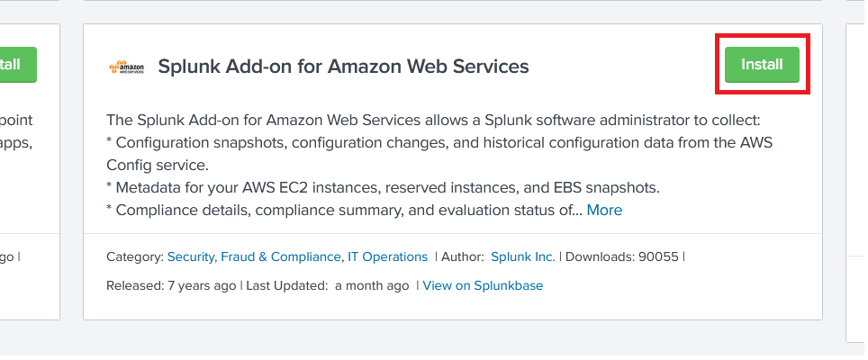Click View on Splunkbase link
Viewport: 868px width, 360px height.
pyautogui.click(x=483, y=285)
